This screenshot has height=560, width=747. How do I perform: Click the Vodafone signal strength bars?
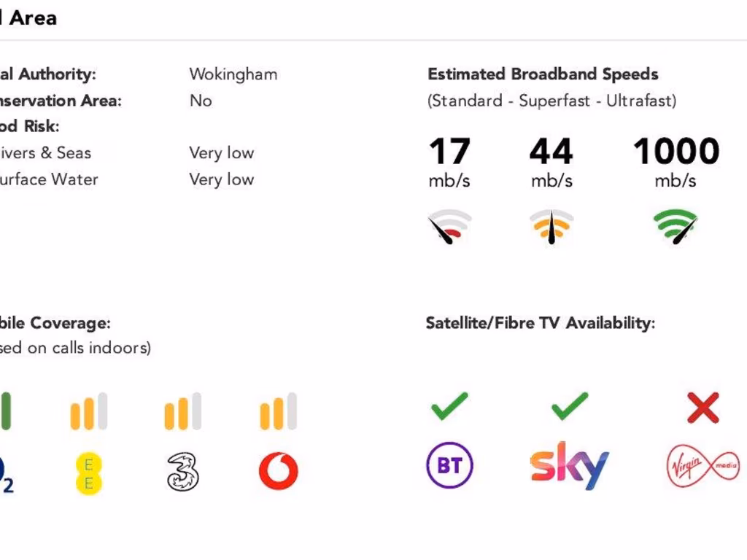coord(278,411)
